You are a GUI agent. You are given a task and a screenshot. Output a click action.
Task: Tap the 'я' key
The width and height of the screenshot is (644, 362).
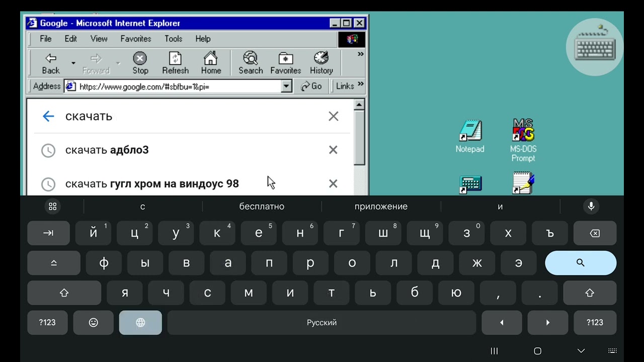[x=124, y=293]
